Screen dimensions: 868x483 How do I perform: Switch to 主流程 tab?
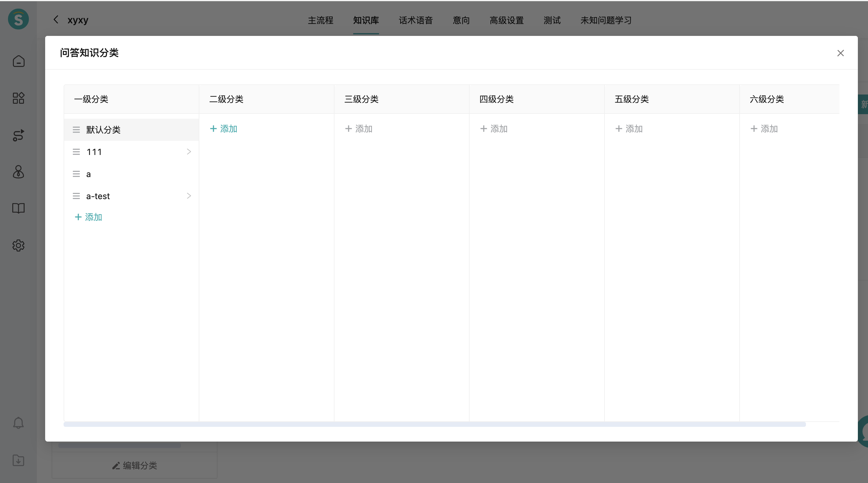point(320,20)
